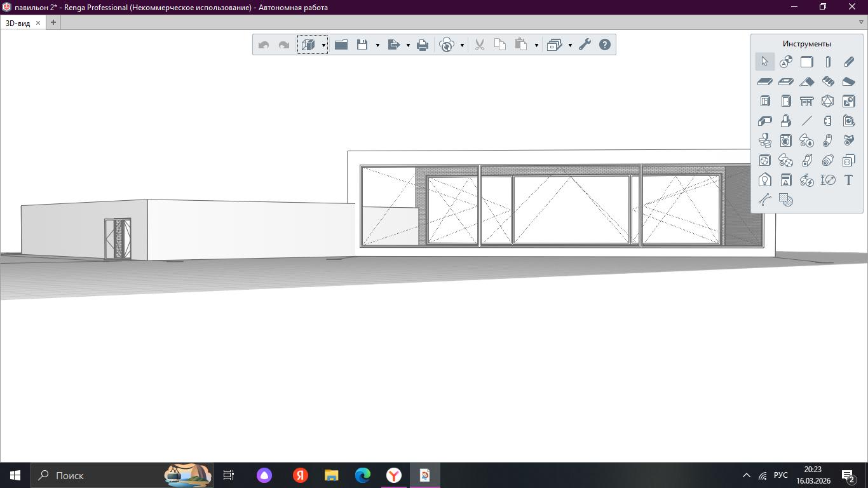Choose the Roof tool

(x=807, y=81)
